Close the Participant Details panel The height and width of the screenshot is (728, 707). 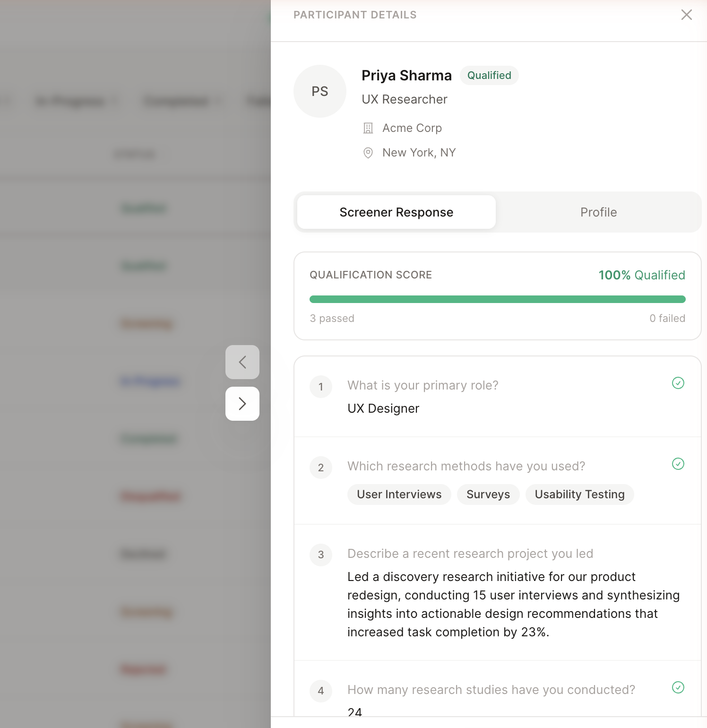point(686,15)
